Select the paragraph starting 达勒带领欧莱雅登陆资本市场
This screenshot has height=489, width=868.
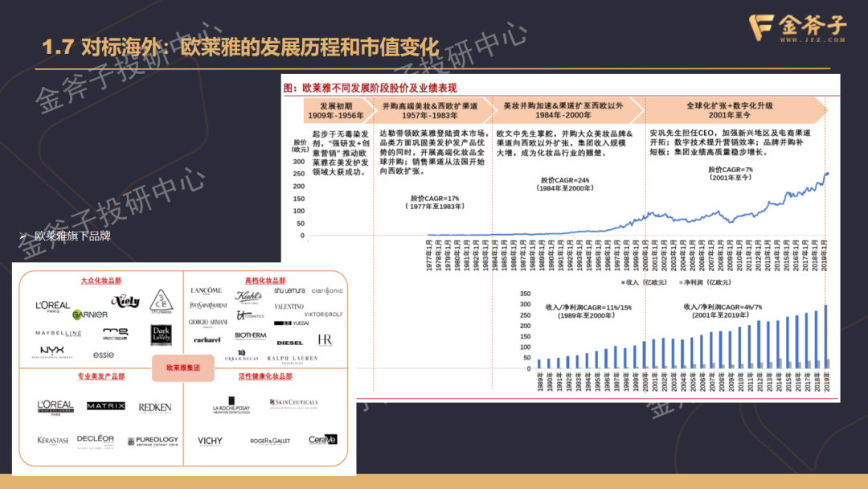click(x=434, y=152)
